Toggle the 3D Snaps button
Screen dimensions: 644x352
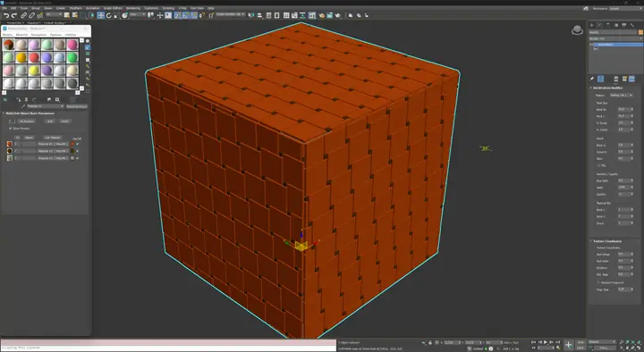[177, 15]
